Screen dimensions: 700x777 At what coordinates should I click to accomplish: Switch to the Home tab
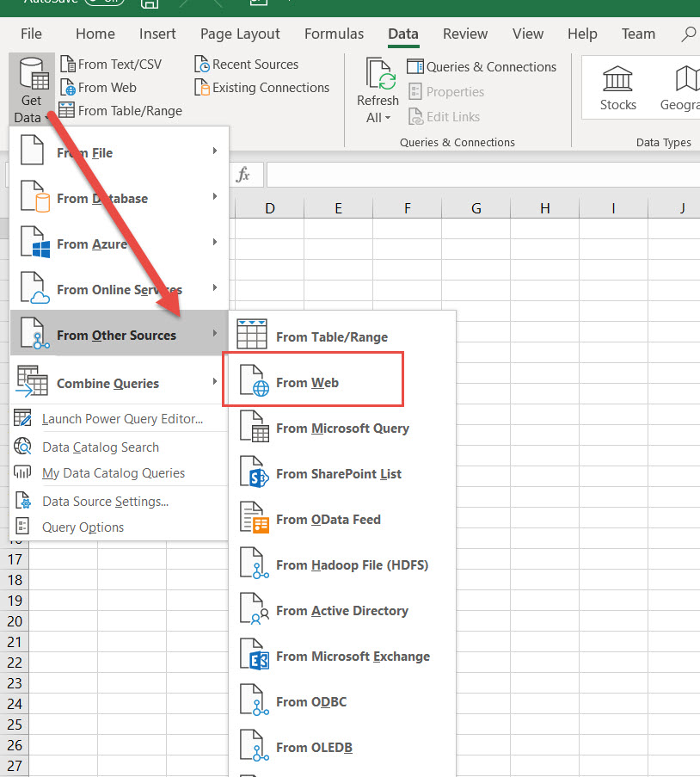click(95, 34)
